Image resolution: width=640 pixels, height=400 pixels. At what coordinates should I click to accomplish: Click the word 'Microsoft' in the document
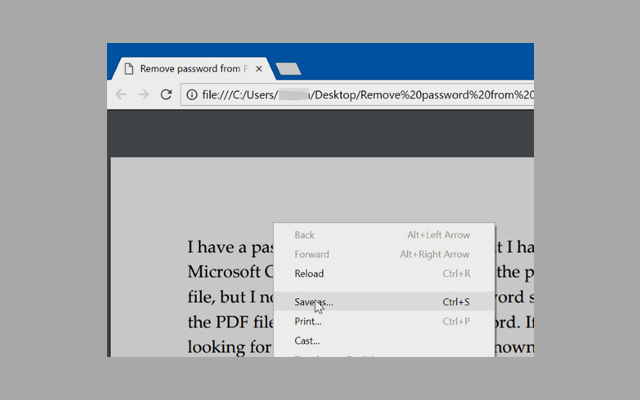[x=226, y=272]
